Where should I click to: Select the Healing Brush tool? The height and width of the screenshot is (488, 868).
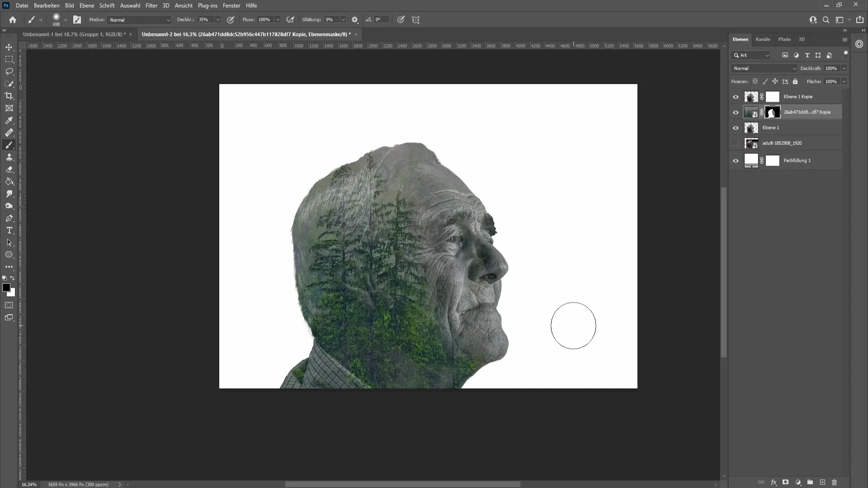tap(9, 132)
